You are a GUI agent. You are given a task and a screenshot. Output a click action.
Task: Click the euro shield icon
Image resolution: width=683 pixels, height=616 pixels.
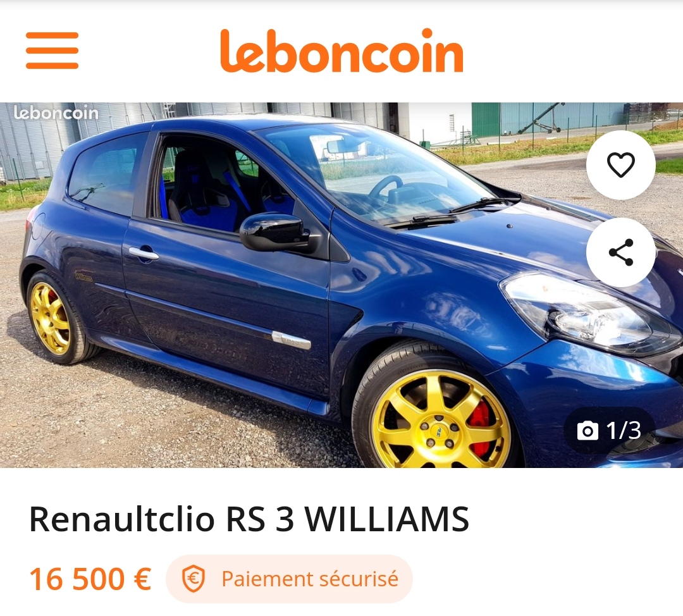point(194,579)
